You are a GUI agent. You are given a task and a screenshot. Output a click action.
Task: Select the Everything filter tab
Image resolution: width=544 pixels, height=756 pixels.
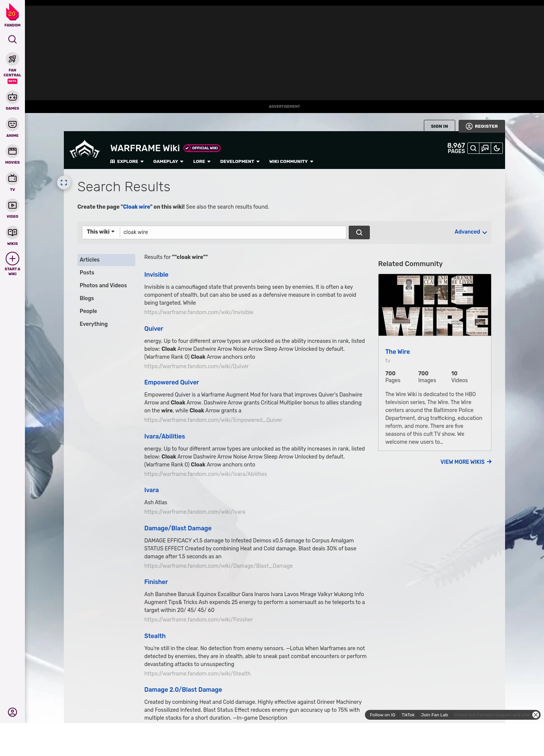(106, 324)
